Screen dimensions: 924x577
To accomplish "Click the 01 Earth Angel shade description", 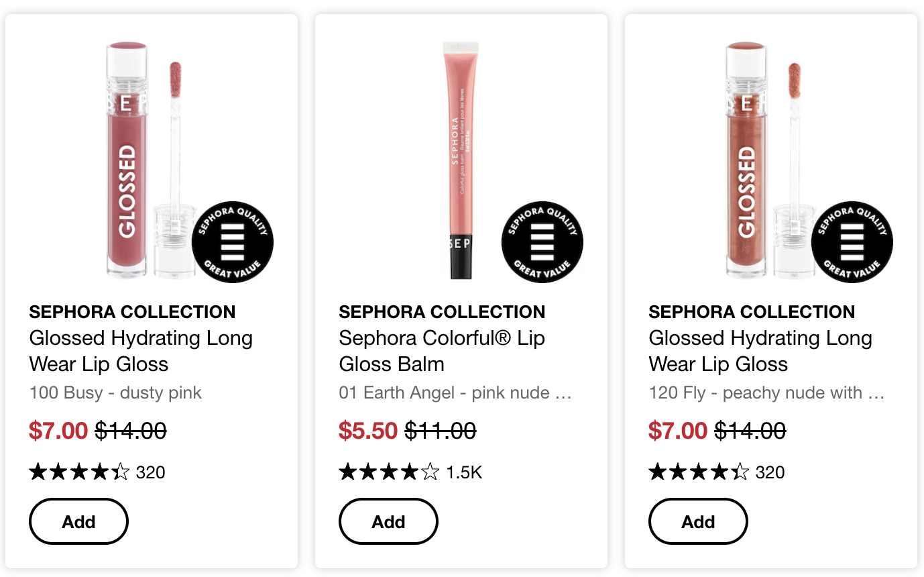I will [x=455, y=392].
